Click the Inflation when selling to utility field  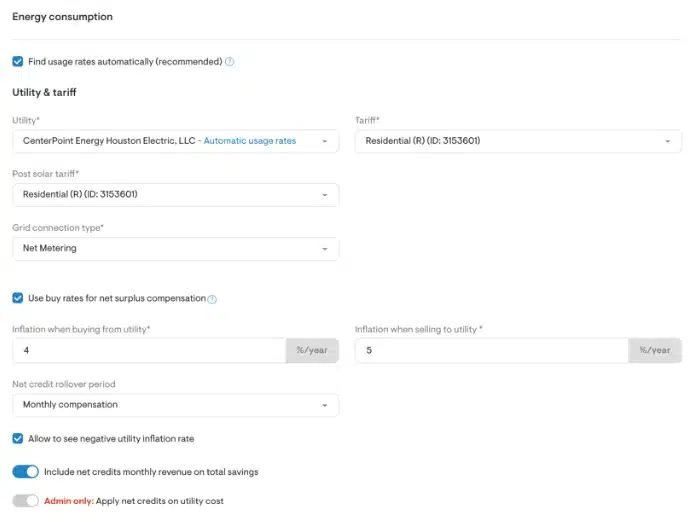pos(490,351)
